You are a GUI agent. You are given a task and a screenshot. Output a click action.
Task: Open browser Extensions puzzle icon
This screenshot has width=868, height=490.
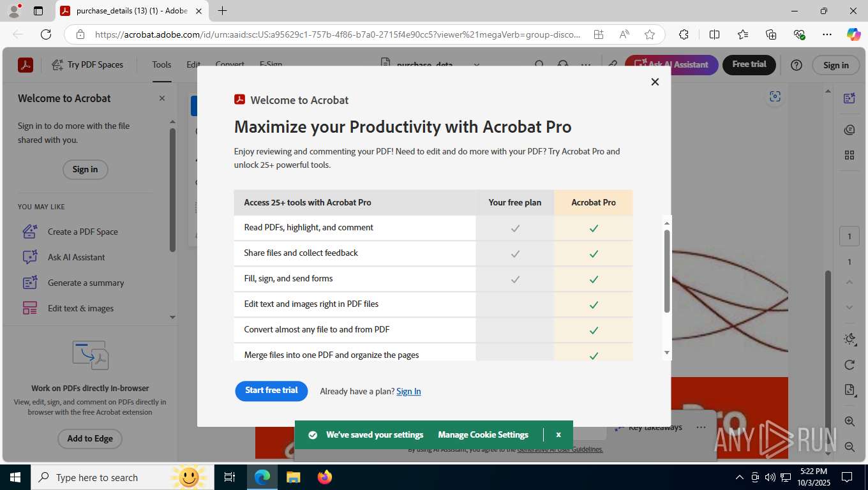click(684, 34)
